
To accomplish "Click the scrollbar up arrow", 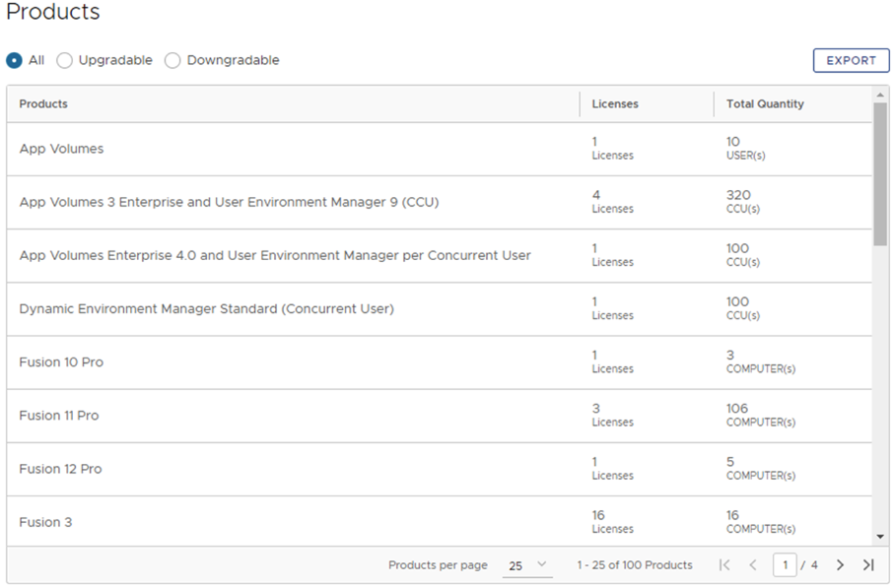I will pyautogui.click(x=880, y=95).
